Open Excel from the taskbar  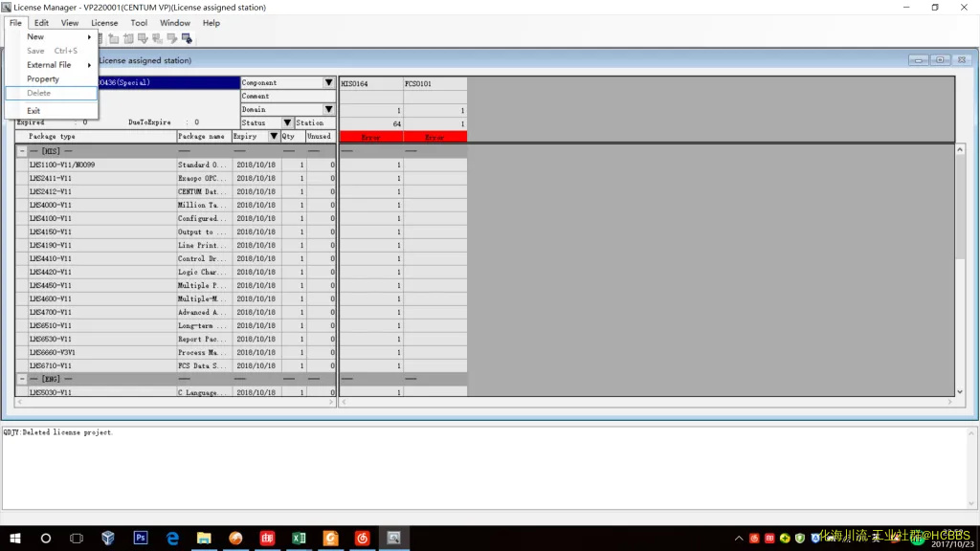(299, 538)
